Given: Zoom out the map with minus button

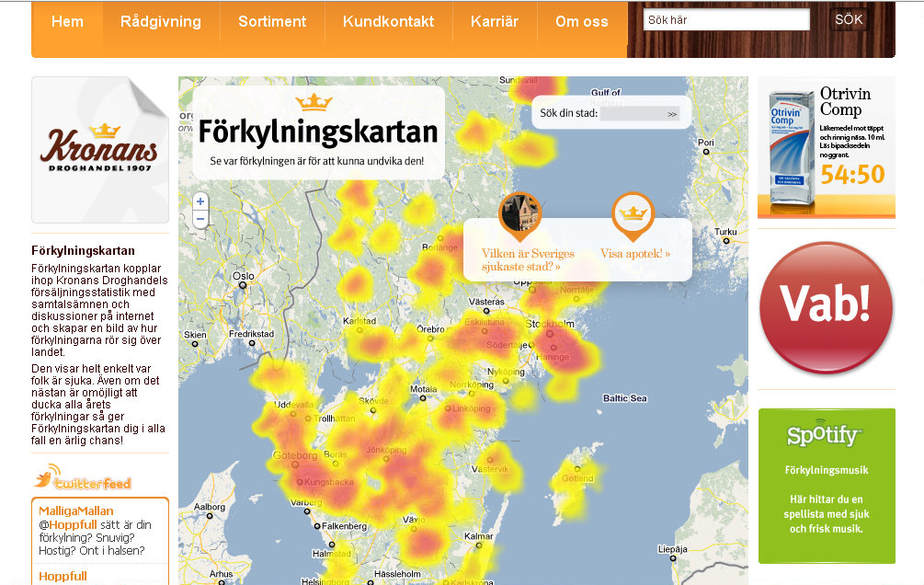Looking at the screenshot, I should point(200,219).
